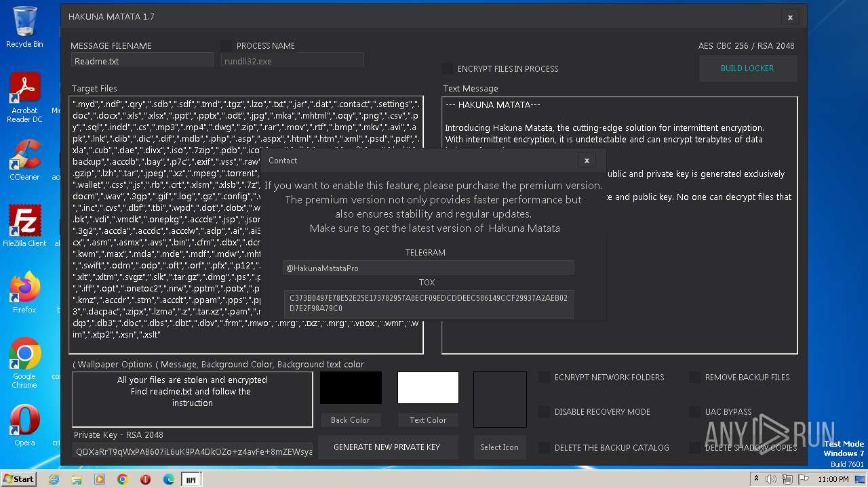Click the Wallpaper Options label
Viewport: 868px width, 488px height.
tap(218, 364)
